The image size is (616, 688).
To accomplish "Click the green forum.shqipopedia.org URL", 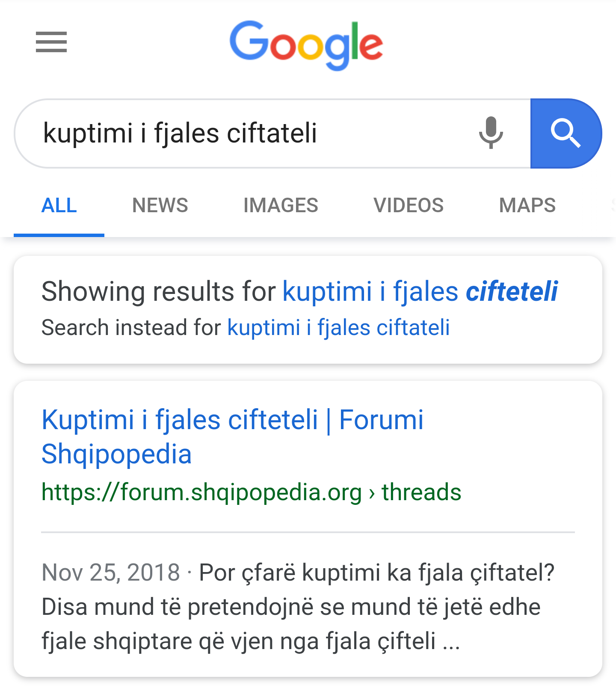I will [x=201, y=492].
